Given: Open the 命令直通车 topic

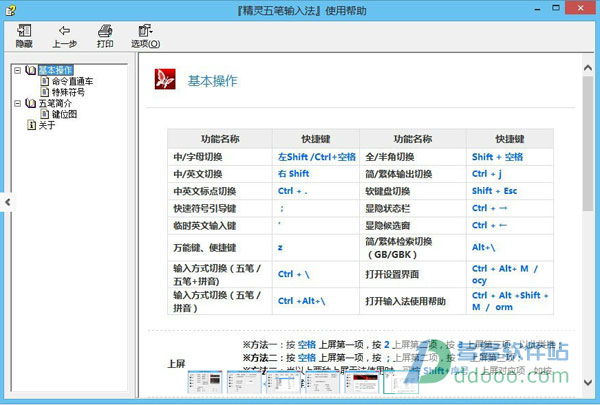Looking at the screenshot, I should 72,81.
